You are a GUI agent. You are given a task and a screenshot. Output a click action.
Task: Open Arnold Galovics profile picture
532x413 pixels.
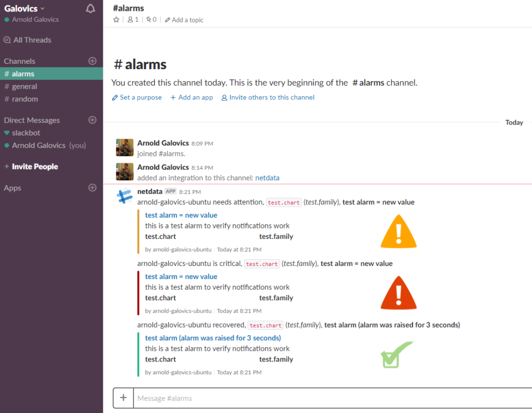click(124, 147)
